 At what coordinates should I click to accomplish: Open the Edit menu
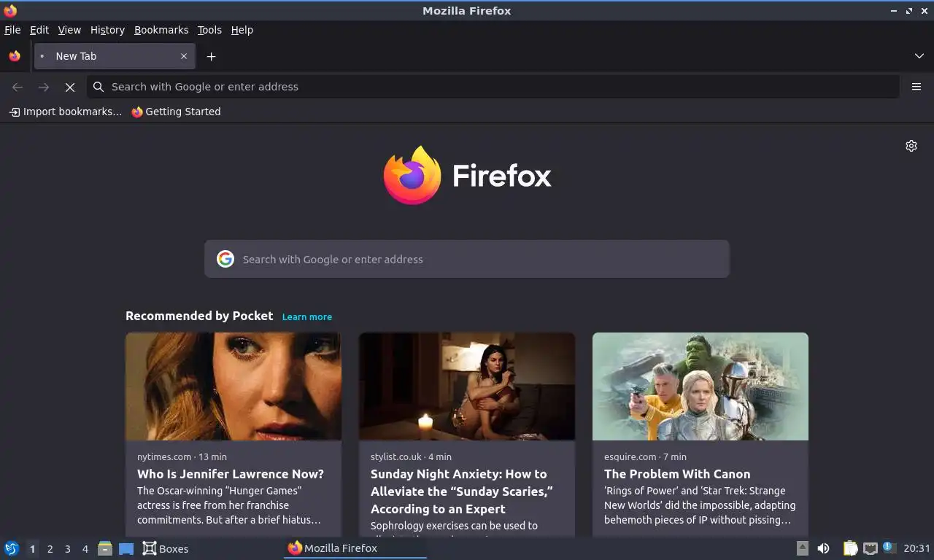coord(39,30)
